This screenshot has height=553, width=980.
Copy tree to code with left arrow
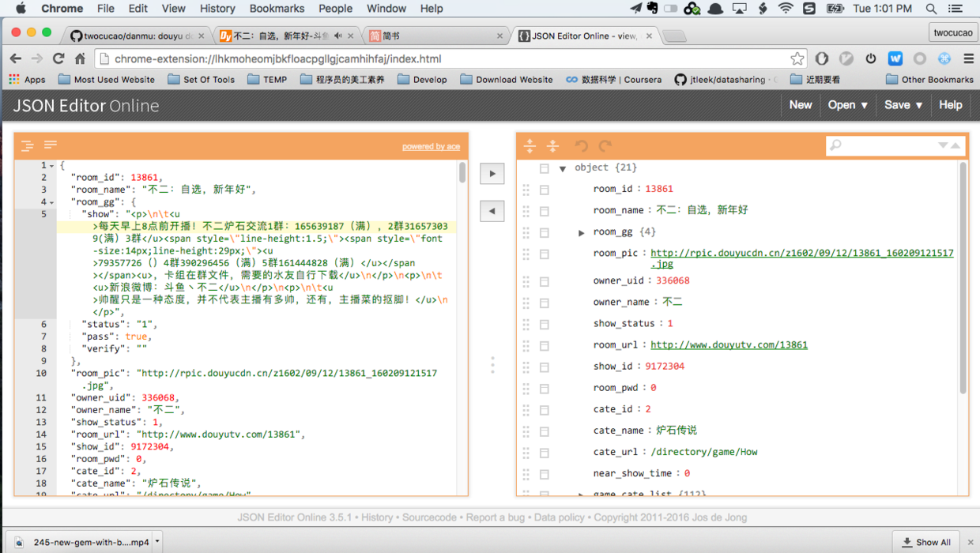click(x=492, y=211)
